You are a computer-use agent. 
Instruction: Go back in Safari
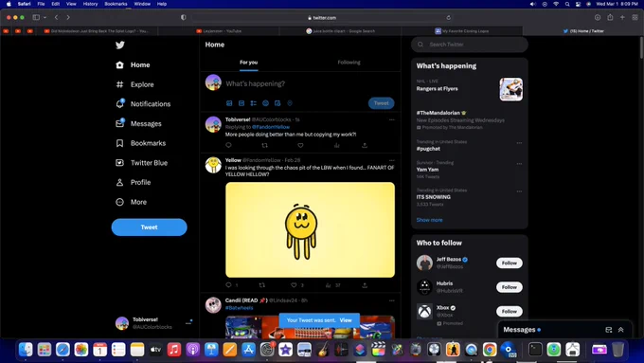(x=57, y=17)
